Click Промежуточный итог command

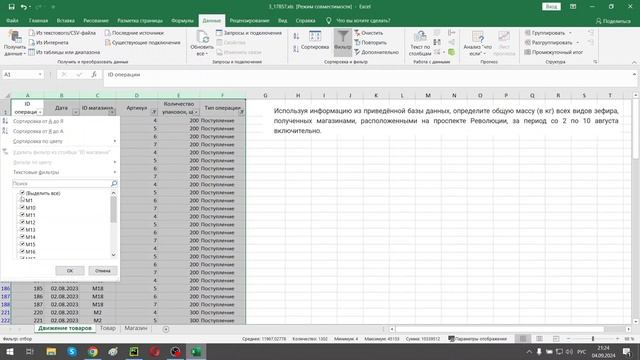(553, 52)
